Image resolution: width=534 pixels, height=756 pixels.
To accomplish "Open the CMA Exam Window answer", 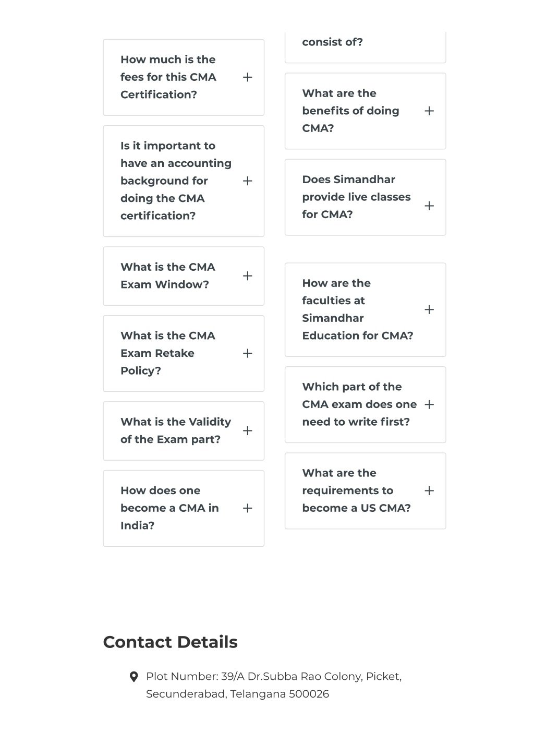I will click(248, 276).
